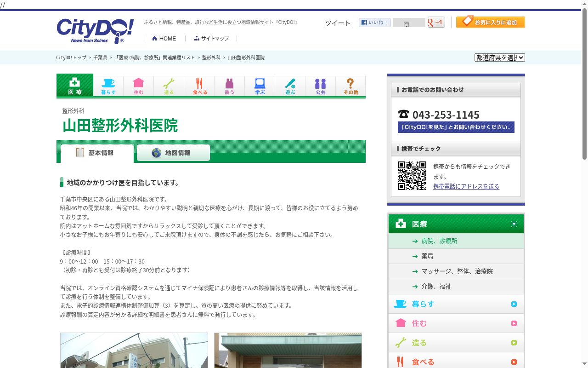The image size is (588, 368).
Task: Select the 基本情報 tab
Action: 97,153
